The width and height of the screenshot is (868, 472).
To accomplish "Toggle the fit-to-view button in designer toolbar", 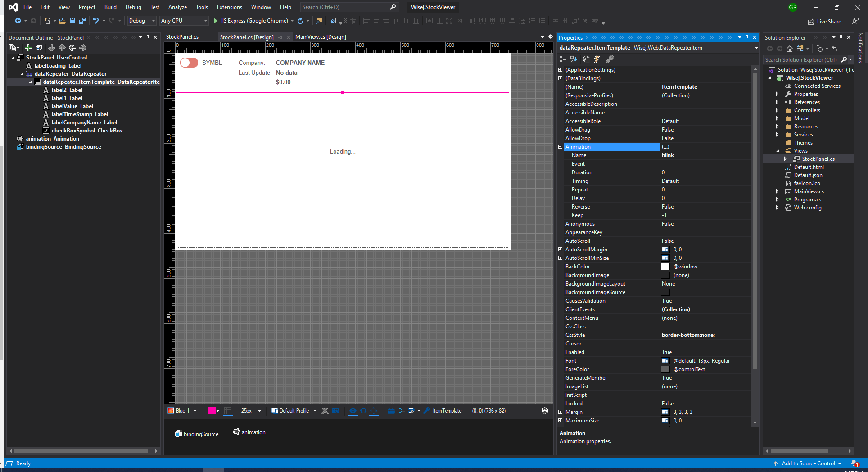I will click(x=374, y=411).
